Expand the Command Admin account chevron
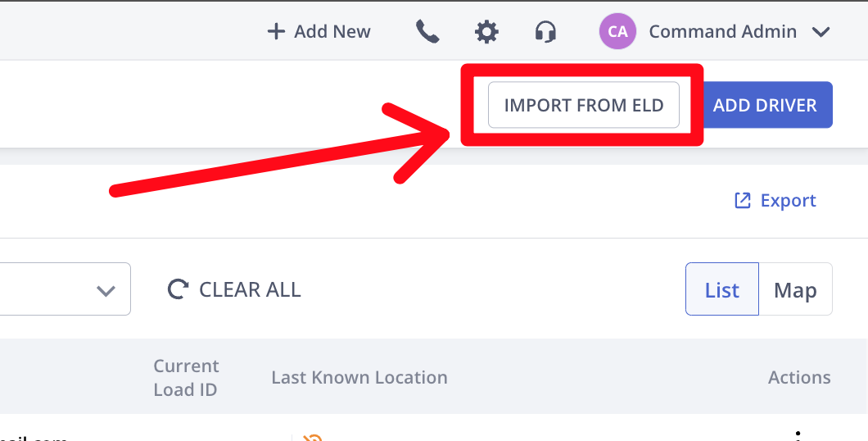Viewport: 868px width, 441px height. tap(821, 32)
